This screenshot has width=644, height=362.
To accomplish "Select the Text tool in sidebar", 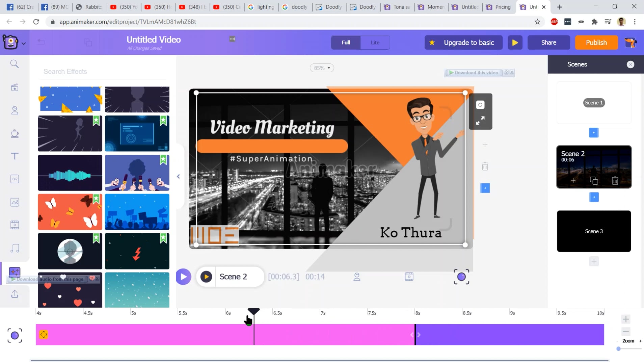I will tap(15, 156).
